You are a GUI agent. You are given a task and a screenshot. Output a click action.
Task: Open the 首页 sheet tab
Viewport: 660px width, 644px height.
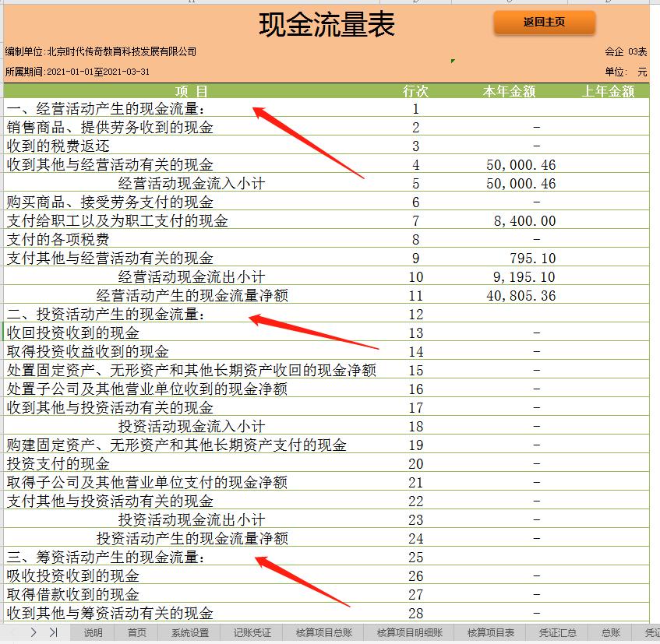[137, 633]
